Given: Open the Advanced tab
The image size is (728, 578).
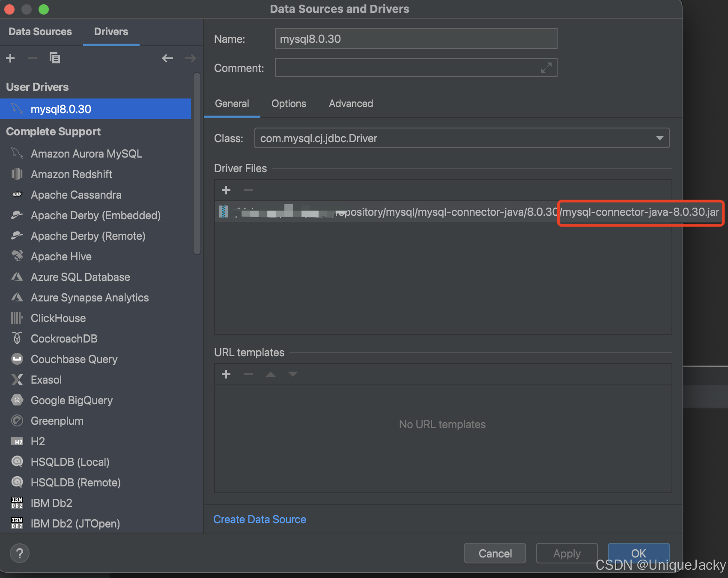Looking at the screenshot, I should tap(351, 104).
